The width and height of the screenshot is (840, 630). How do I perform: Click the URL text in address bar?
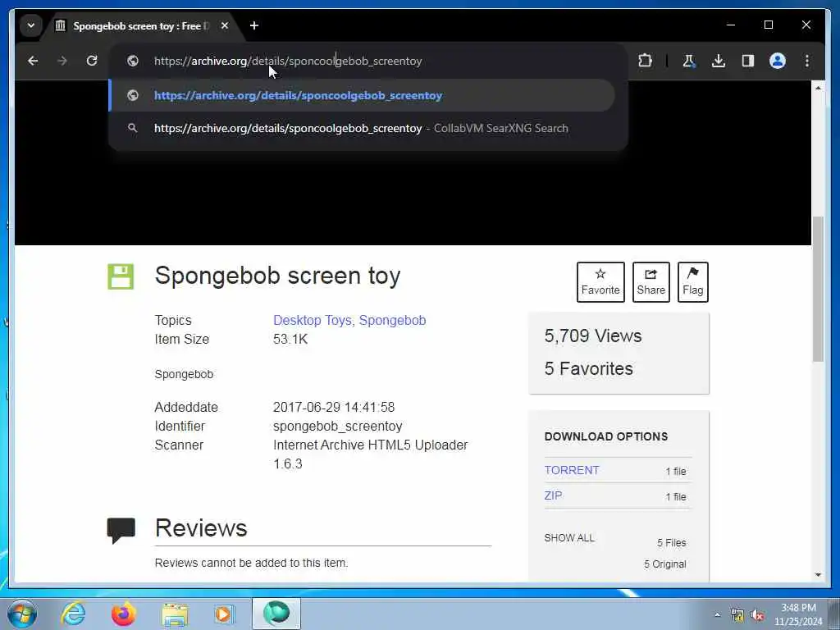point(288,61)
